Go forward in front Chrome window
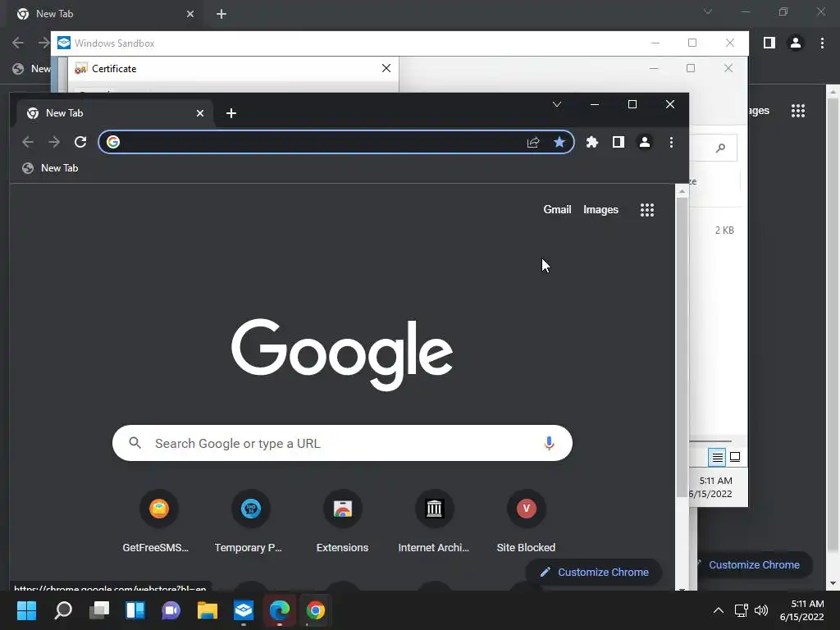The image size is (840, 630). tap(54, 142)
